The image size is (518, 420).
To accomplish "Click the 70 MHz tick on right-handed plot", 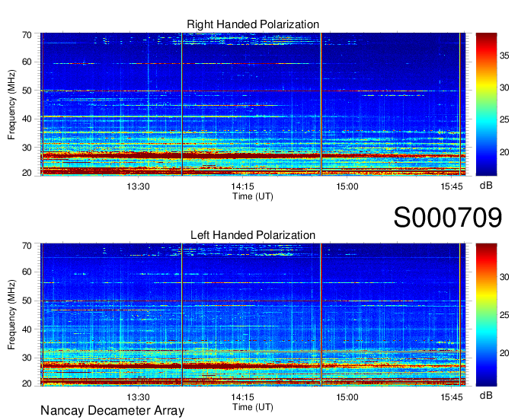I will tap(27, 35).
